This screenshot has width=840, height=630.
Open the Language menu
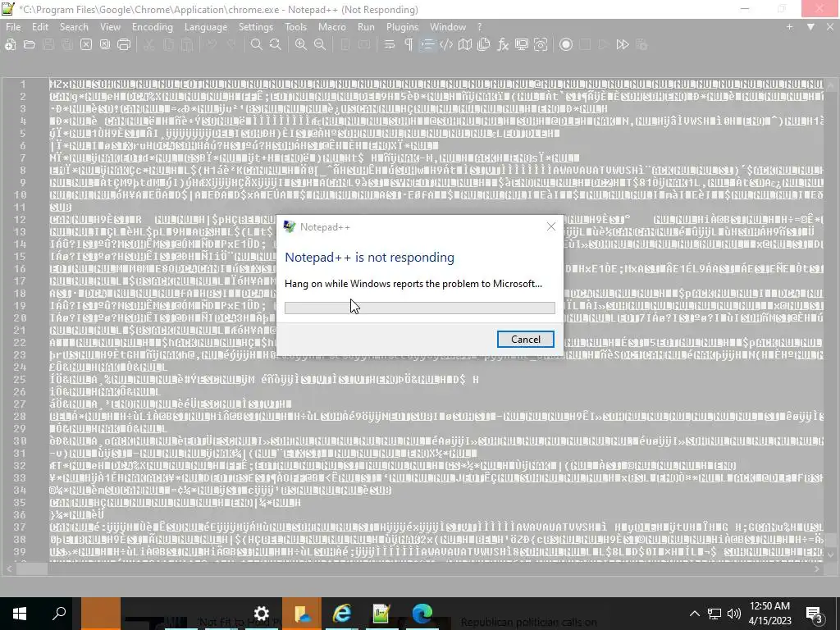[x=206, y=27]
